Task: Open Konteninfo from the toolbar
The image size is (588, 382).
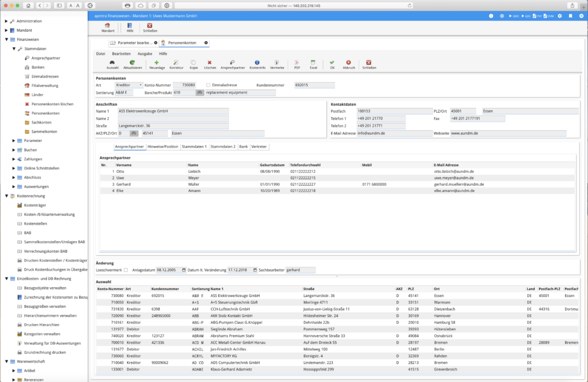Action: pyautogui.click(x=257, y=63)
